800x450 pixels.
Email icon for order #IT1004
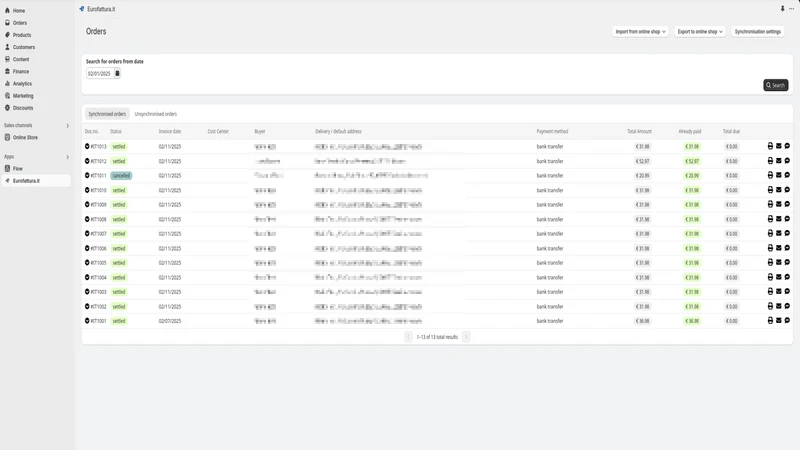tap(779, 277)
